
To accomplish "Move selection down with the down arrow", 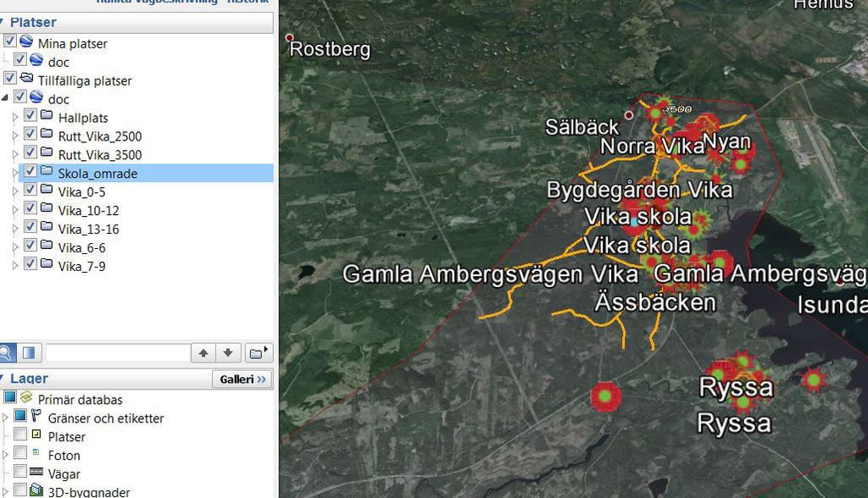I will [x=227, y=352].
